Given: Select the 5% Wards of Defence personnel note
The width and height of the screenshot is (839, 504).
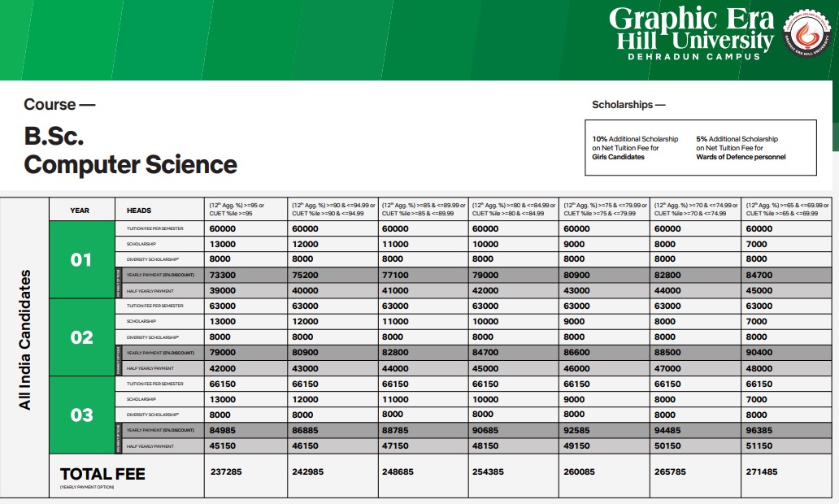Looking at the screenshot, I should (741, 148).
